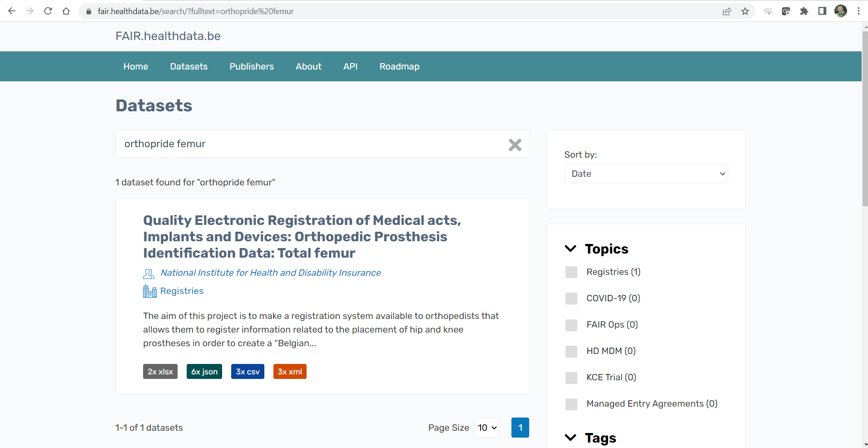Viewport: 868px width, 448px height.
Task: Open the Total femur dataset title
Action: (302, 237)
